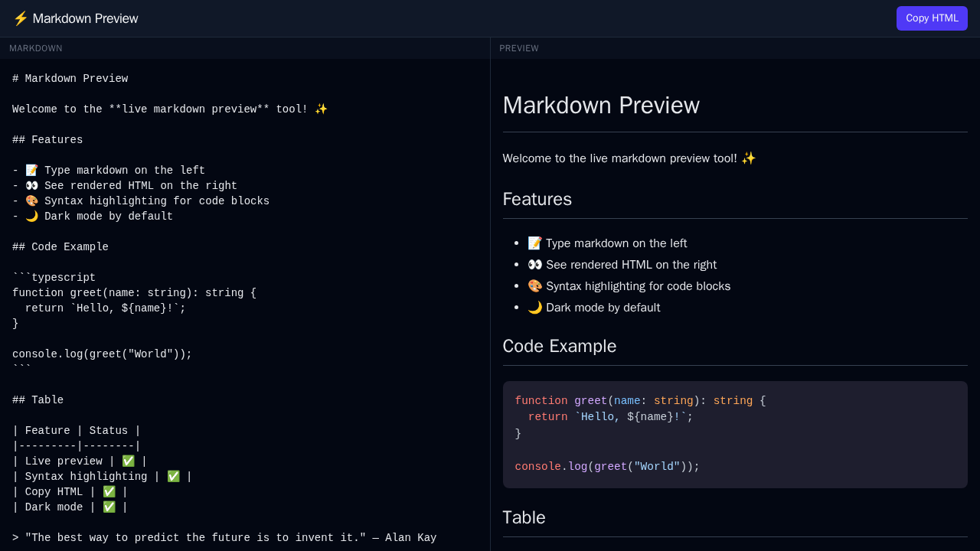Click the sparkles emoji in preview welcome line
The width and height of the screenshot is (980, 551).
pos(749,158)
